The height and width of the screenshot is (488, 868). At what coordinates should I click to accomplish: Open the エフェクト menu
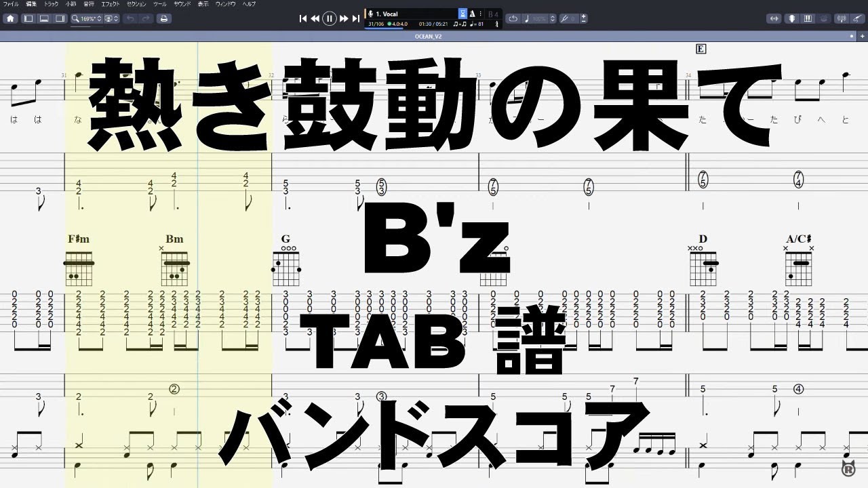coord(111,4)
